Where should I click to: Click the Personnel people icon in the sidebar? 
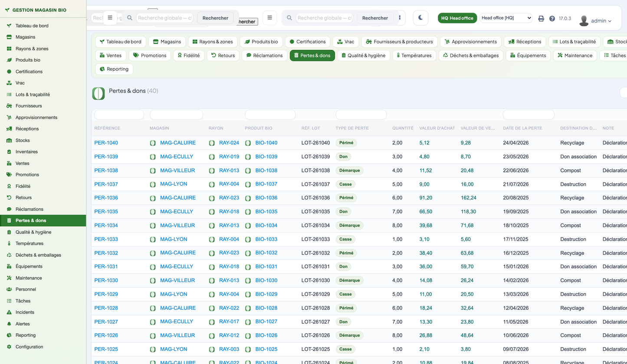pos(9,289)
